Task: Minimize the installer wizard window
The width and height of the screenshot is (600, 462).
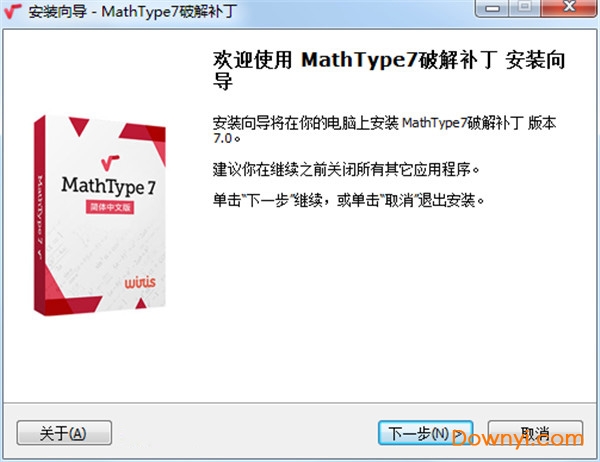Action: pyautogui.click(x=492, y=8)
